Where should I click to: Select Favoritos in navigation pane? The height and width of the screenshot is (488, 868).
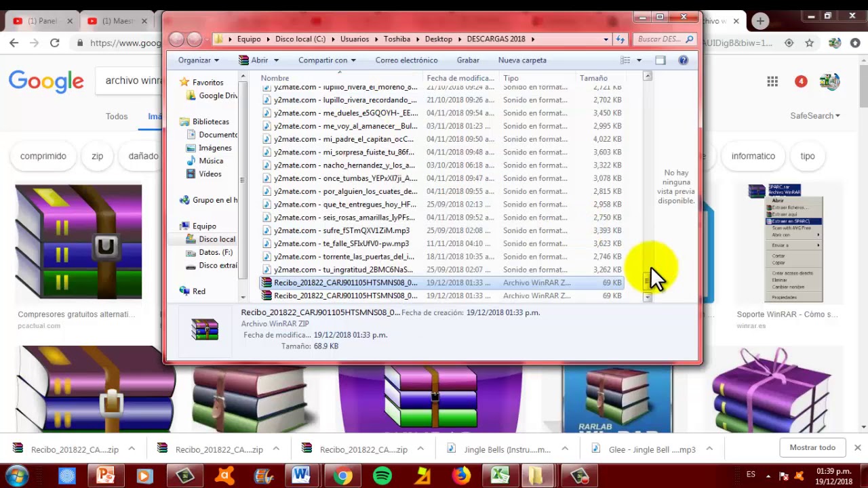pyautogui.click(x=208, y=82)
